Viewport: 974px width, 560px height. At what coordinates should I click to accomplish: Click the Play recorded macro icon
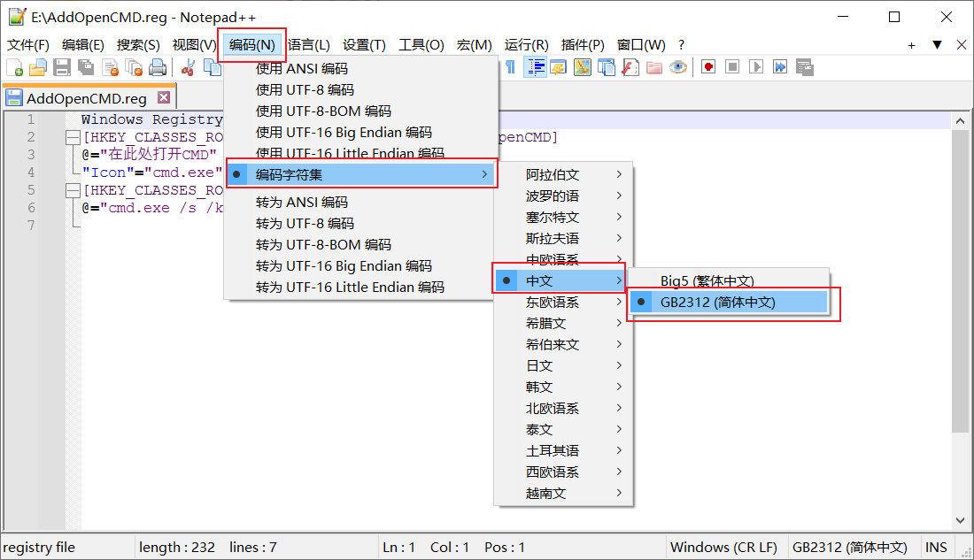point(756,67)
